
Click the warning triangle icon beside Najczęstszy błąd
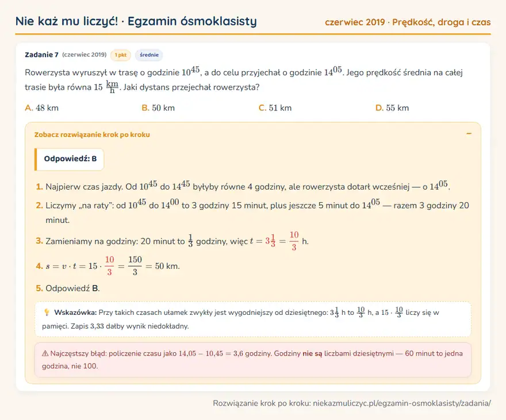tap(45, 353)
